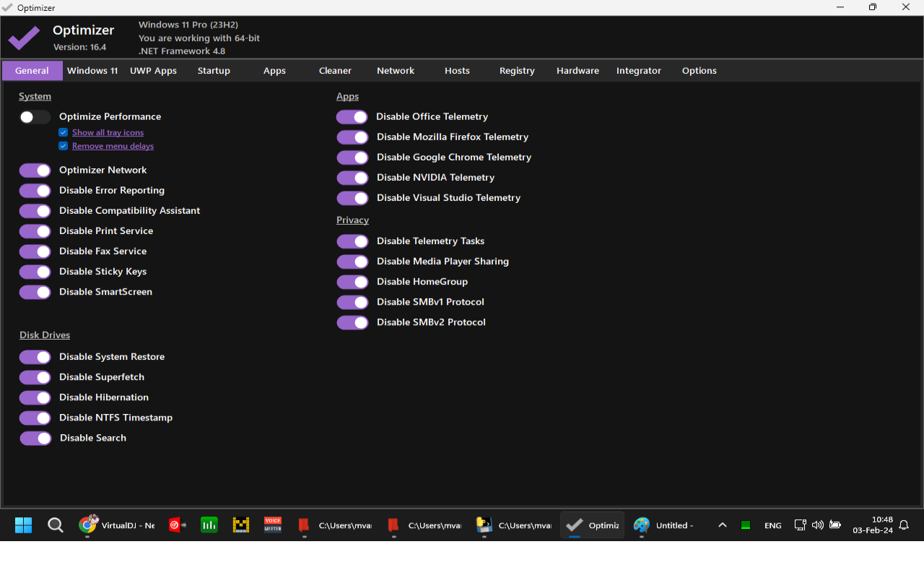Open Voicemeeter from the taskbar
Viewport: 924px width, 578px height.
(273, 525)
